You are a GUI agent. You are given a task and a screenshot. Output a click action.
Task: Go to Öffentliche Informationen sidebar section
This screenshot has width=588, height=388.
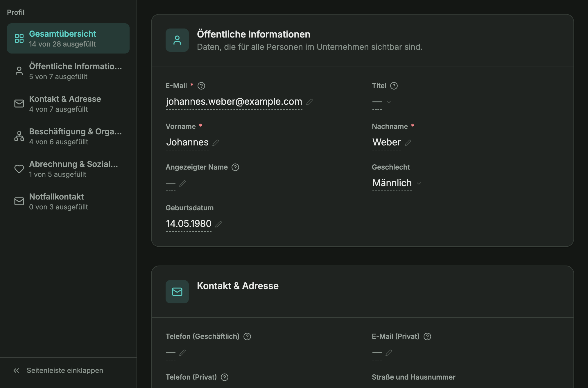(68, 71)
